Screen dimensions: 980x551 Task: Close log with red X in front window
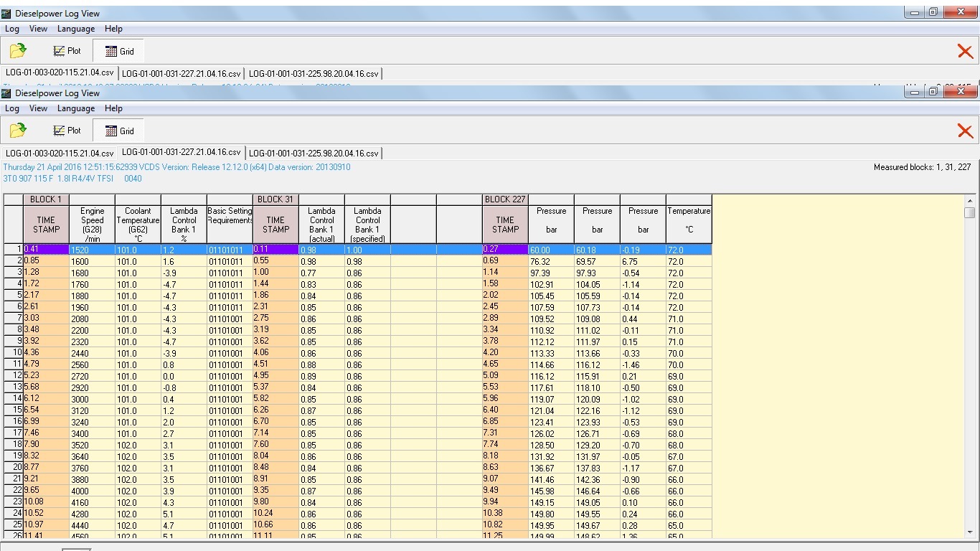[x=965, y=131]
